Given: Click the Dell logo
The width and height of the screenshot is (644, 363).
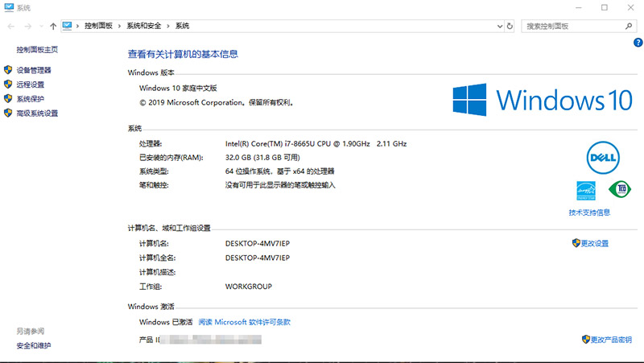Looking at the screenshot, I should (603, 158).
